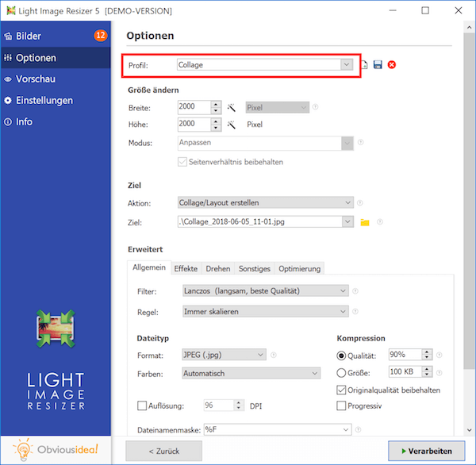476x465 pixels.
Task: Increase Höhe with up stepper arrow
Action: tap(216, 121)
